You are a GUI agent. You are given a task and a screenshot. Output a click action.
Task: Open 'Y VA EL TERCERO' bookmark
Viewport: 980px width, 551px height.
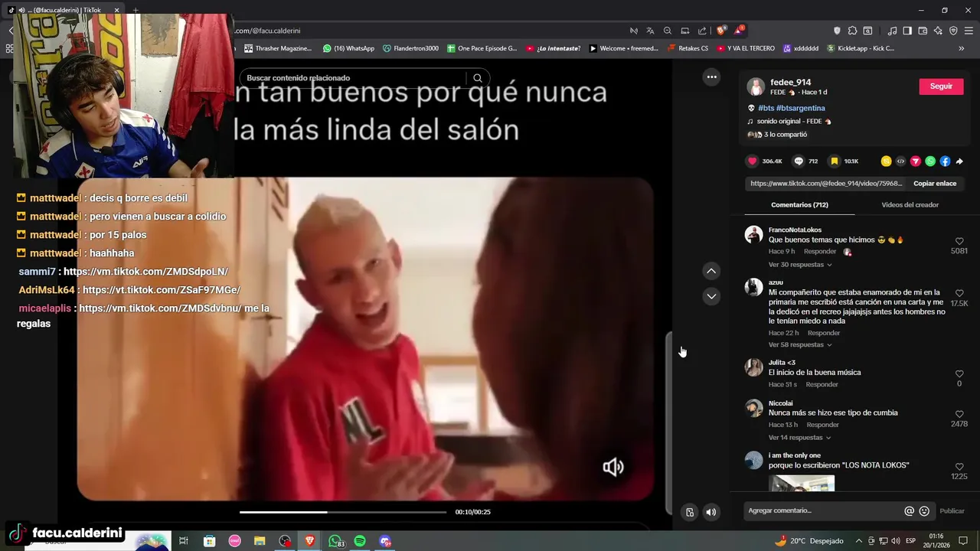point(746,48)
